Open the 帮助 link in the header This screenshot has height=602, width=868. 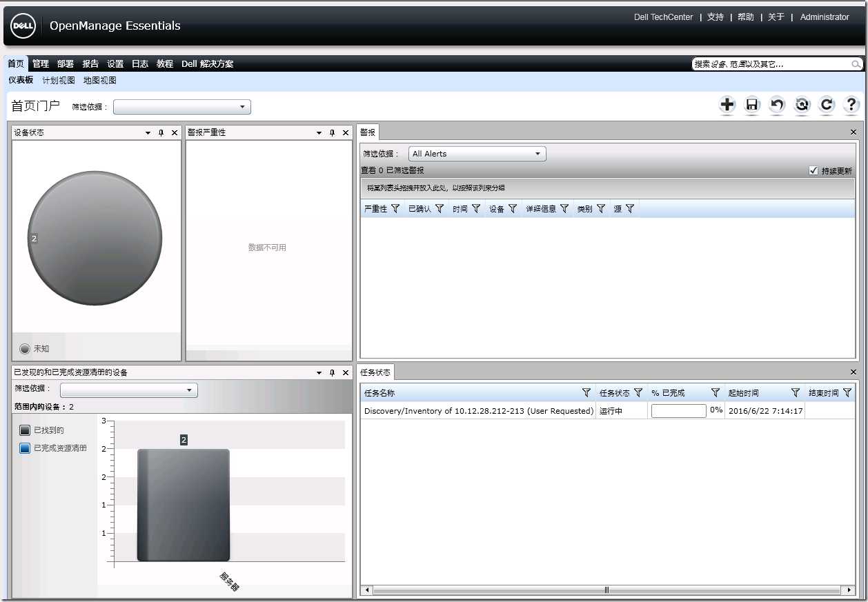tap(746, 17)
